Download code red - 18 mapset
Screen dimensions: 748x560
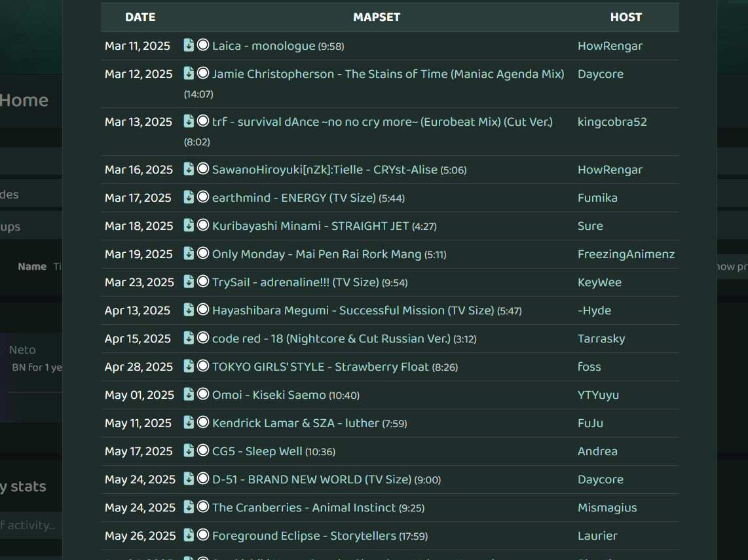pyautogui.click(x=189, y=338)
